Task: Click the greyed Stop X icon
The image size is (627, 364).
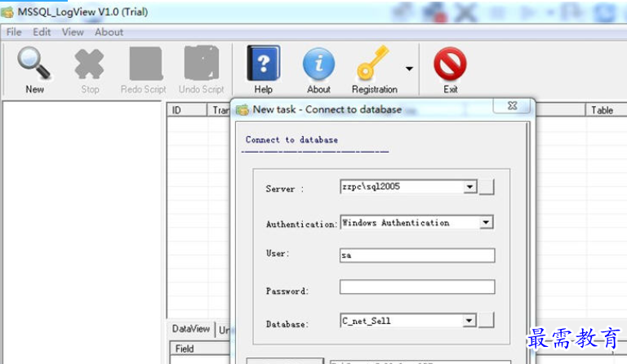Action: (x=89, y=64)
